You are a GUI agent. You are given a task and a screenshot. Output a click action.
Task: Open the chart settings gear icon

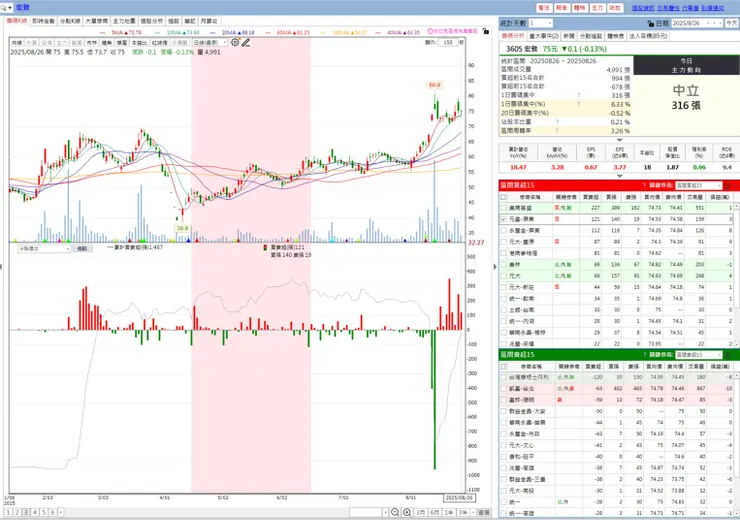[235, 42]
